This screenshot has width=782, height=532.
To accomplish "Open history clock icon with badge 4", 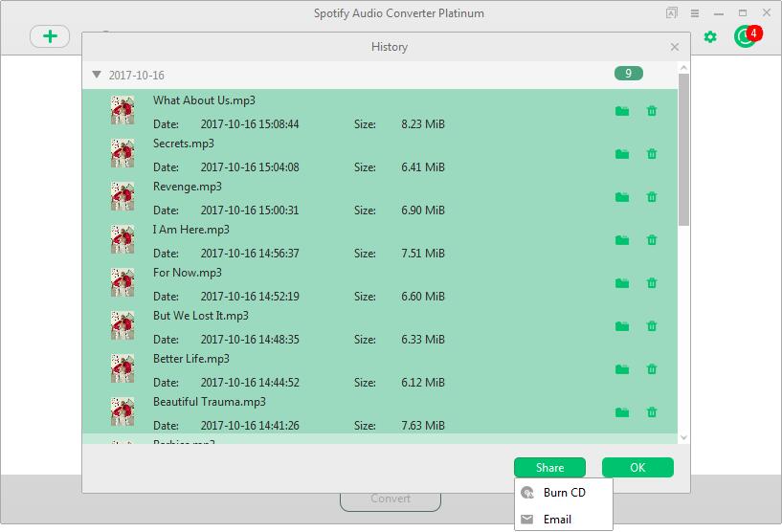I will point(746,36).
